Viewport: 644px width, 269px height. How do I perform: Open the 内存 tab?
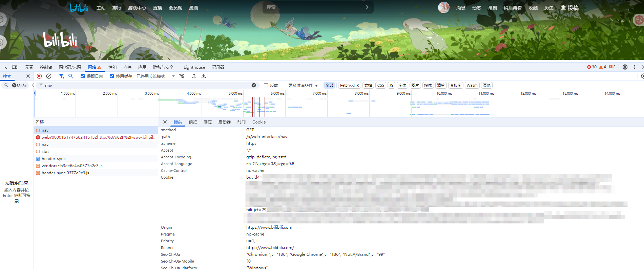(127, 67)
